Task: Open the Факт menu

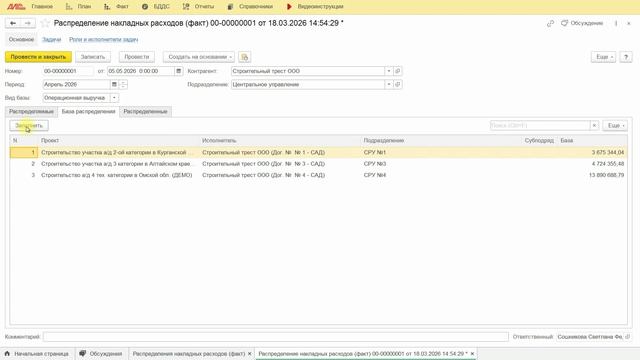Action: (x=116, y=7)
